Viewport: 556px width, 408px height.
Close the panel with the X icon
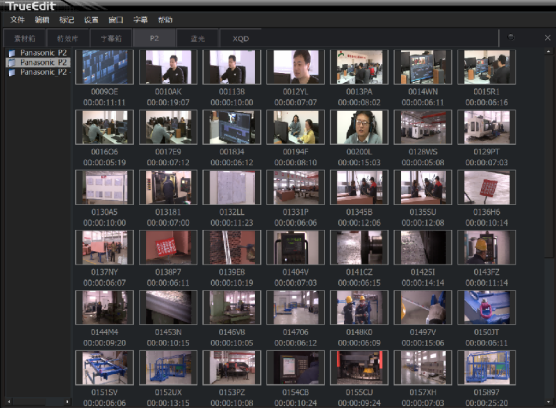[x=547, y=38]
